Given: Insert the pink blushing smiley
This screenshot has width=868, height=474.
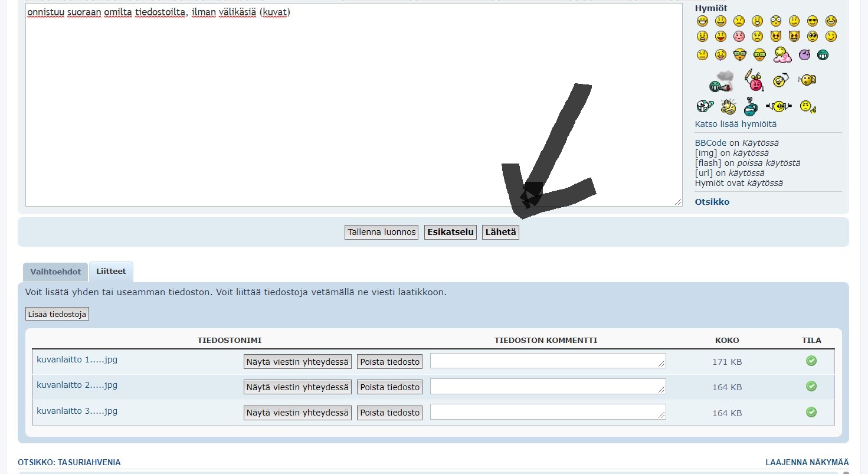Looking at the screenshot, I should pyautogui.click(x=739, y=37).
